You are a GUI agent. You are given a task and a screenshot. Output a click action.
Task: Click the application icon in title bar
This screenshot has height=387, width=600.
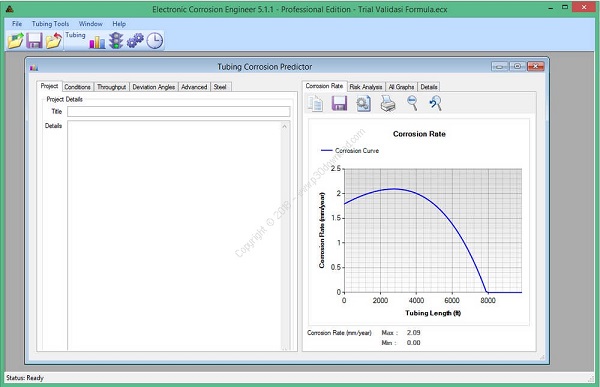pos(10,9)
